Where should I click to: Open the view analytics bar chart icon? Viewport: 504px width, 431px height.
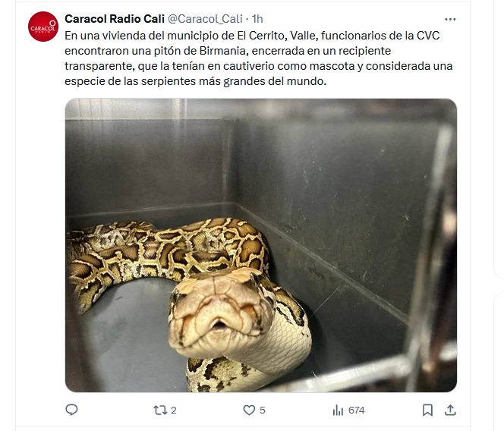[x=338, y=410]
